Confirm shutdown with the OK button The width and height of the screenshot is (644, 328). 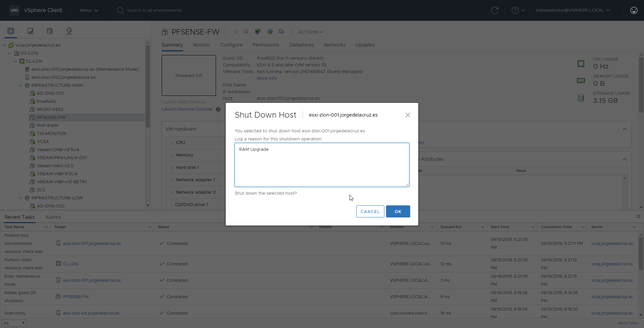pos(398,211)
